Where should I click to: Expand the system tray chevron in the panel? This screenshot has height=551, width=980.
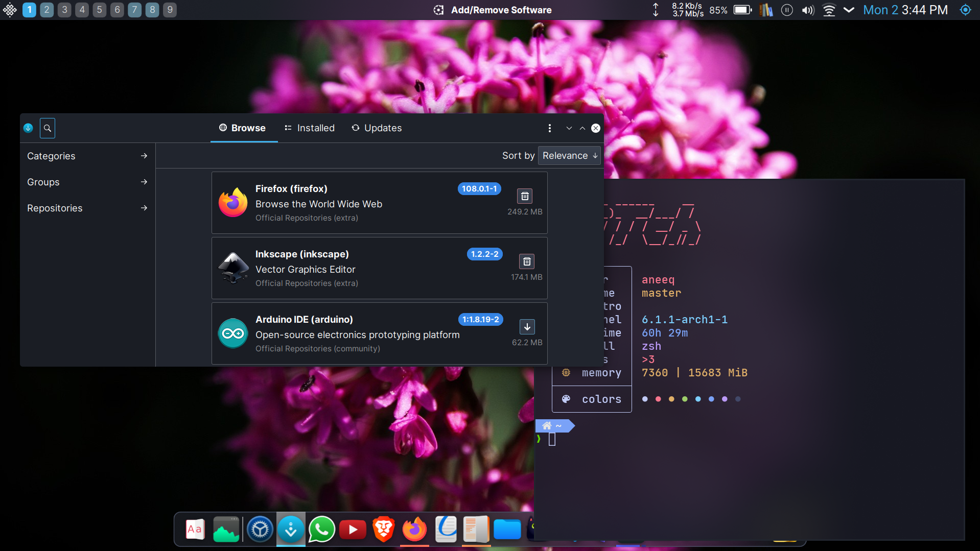(x=849, y=10)
